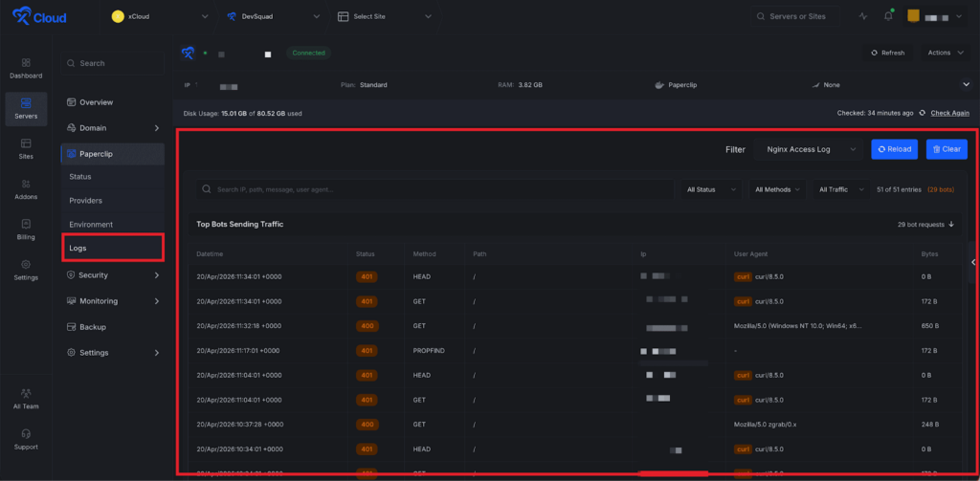Click the Mozilla/5.0 zgrab/0.x user agent
The image size is (980, 481).
(x=765, y=425)
